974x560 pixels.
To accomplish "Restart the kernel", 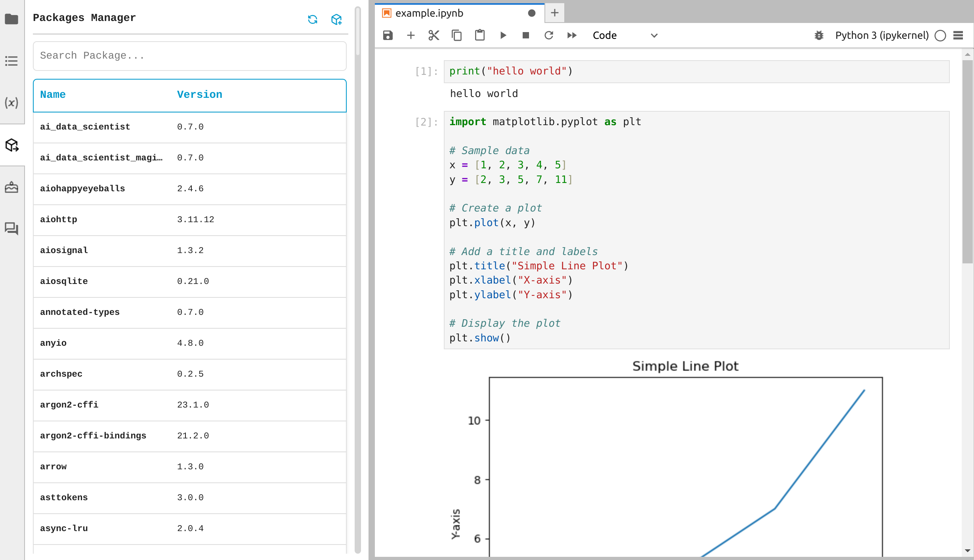I will [549, 35].
